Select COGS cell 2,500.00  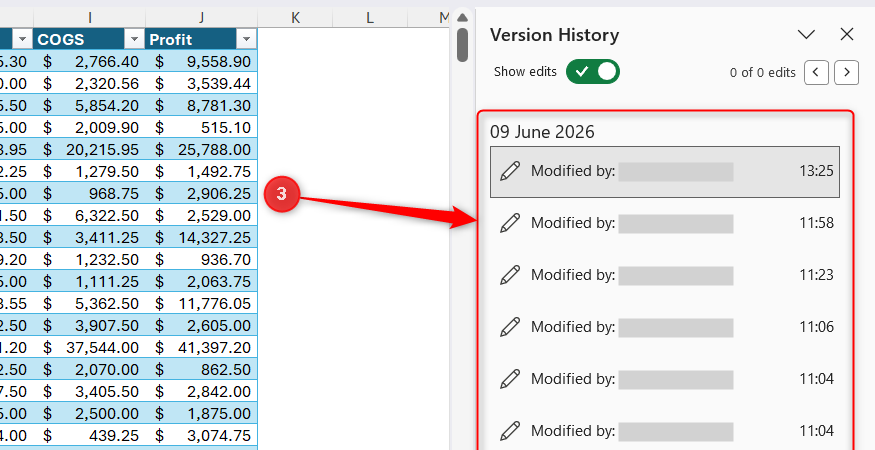[x=89, y=414]
